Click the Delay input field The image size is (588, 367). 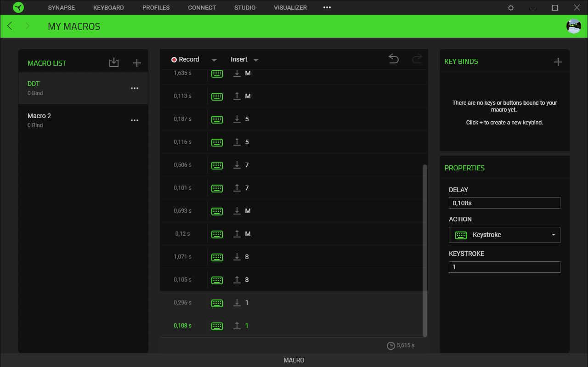(504, 203)
